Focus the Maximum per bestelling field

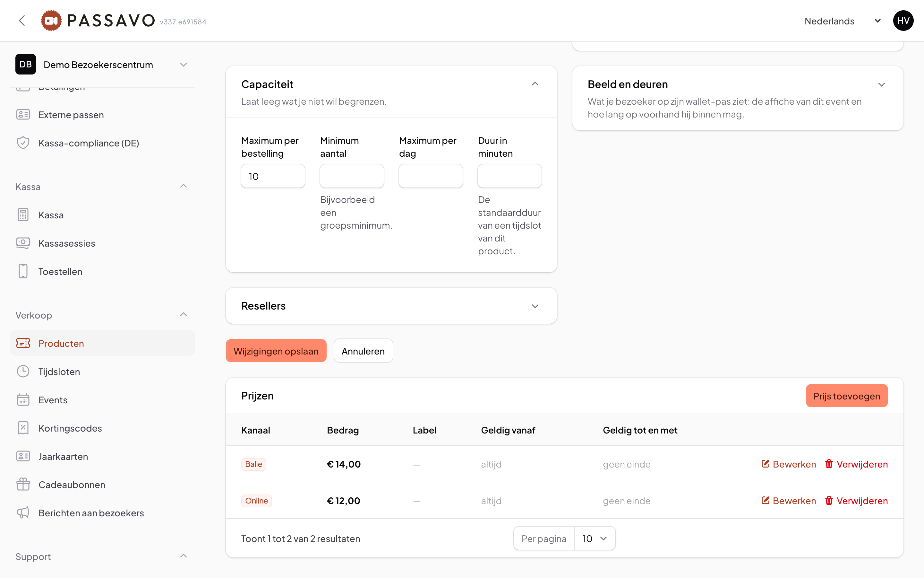pyautogui.click(x=273, y=176)
